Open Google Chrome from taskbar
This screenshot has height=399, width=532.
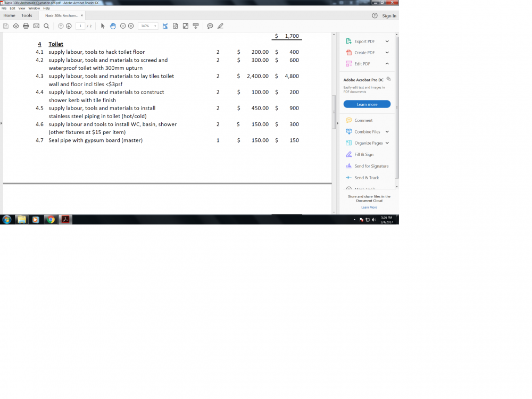pos(51,220)
